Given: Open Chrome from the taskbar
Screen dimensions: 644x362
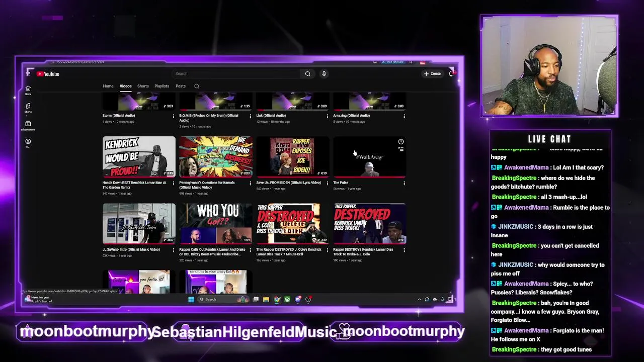Looking at the screenshot, I should [277, 299].
